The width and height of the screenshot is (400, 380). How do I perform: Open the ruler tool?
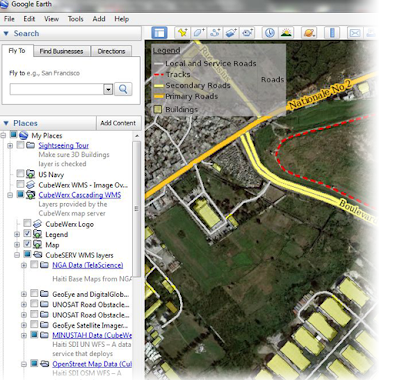[332, 33]
